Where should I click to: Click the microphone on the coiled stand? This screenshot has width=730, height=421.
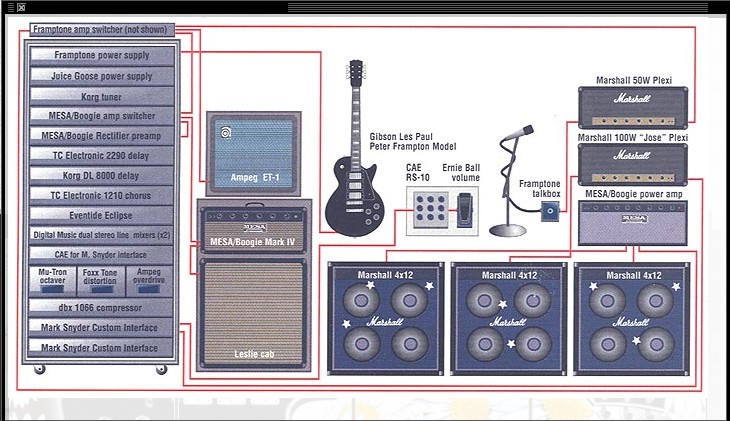point(518,134)
